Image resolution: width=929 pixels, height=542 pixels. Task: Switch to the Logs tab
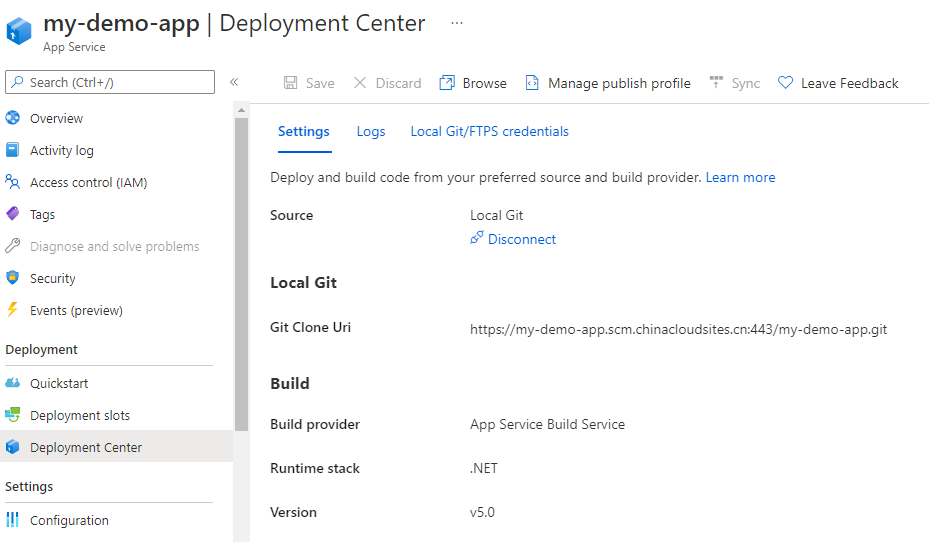click(370, 131)
